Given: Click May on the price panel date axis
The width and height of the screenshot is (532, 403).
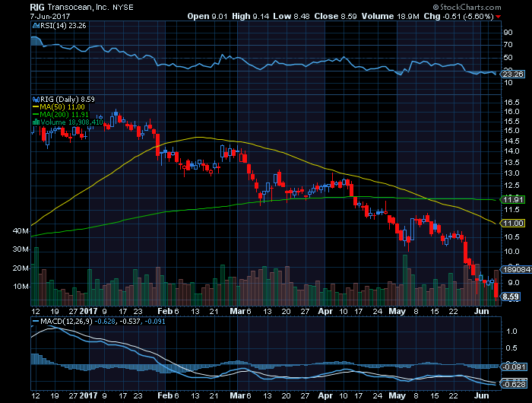Looking at the screenshot, I should click(397, 311).
